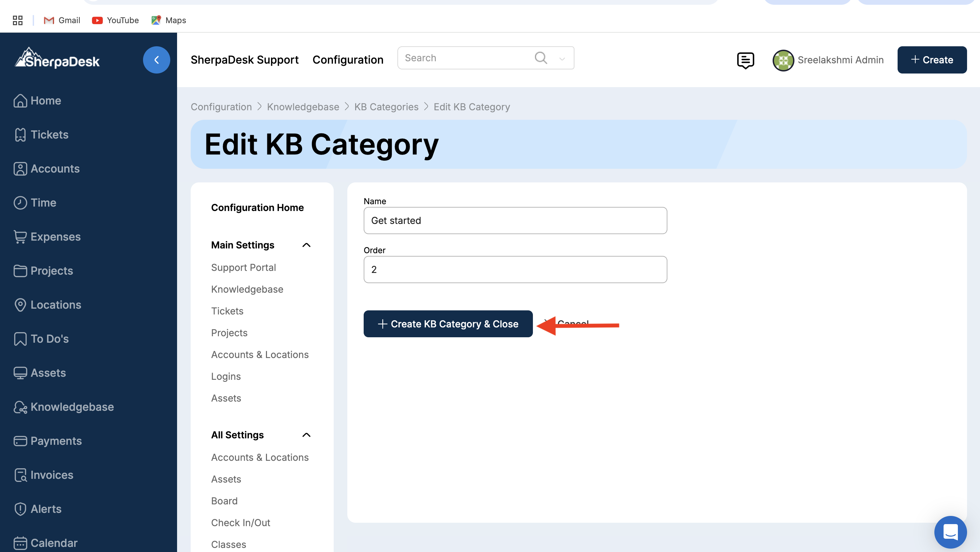The image size is (980, 552).
Task: Open the chat messages icon in header
Action: [745, 60]
